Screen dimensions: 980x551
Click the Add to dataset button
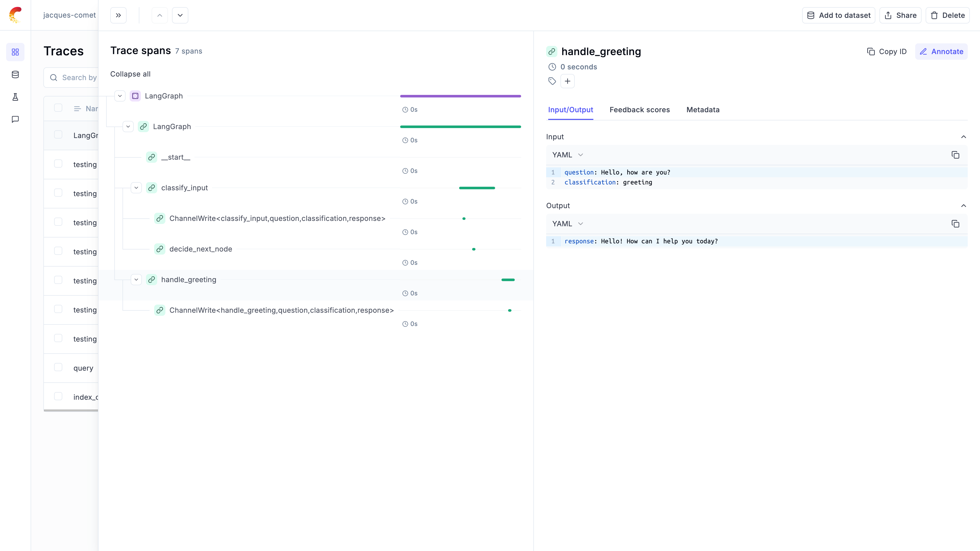pos(838,15)
